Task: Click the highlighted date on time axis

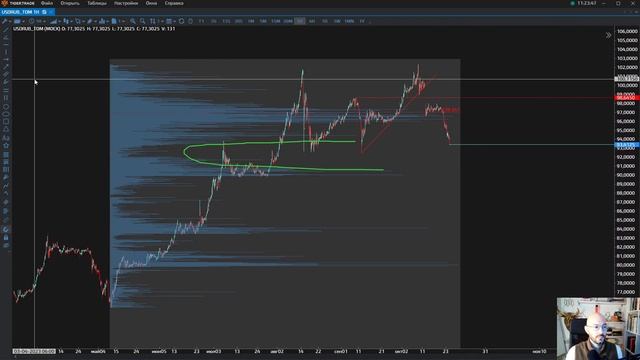Action: point(34,351)
